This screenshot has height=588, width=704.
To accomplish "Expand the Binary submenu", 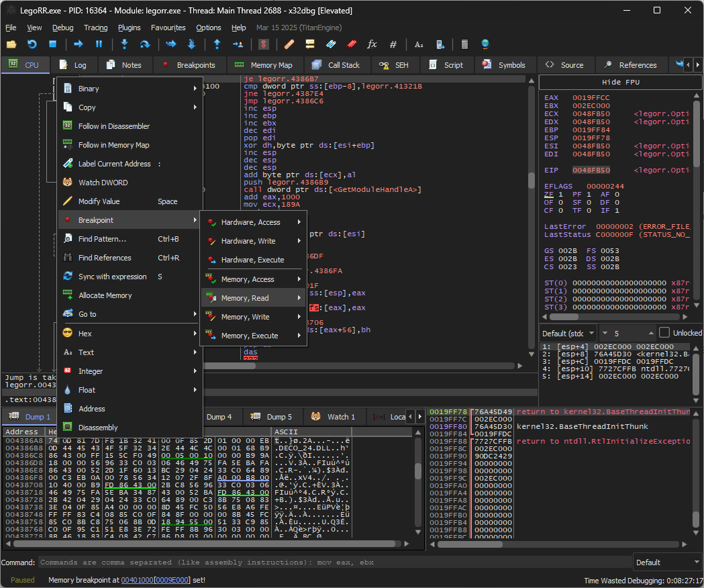I will [130, 89].
